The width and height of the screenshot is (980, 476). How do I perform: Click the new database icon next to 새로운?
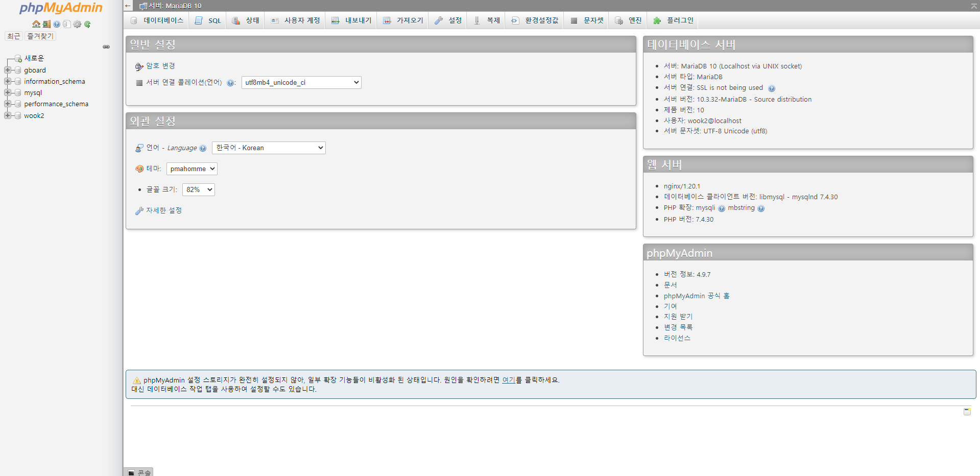click(18, 58)
